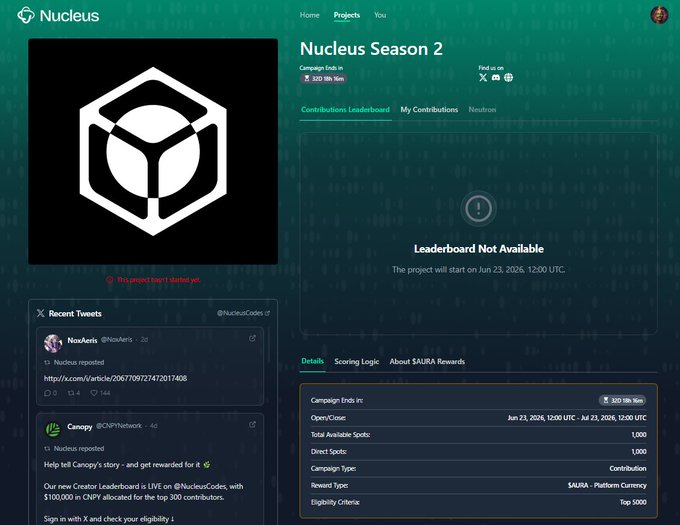
Task: Open the project's Discord icon
Action: (x=496, y=78)
